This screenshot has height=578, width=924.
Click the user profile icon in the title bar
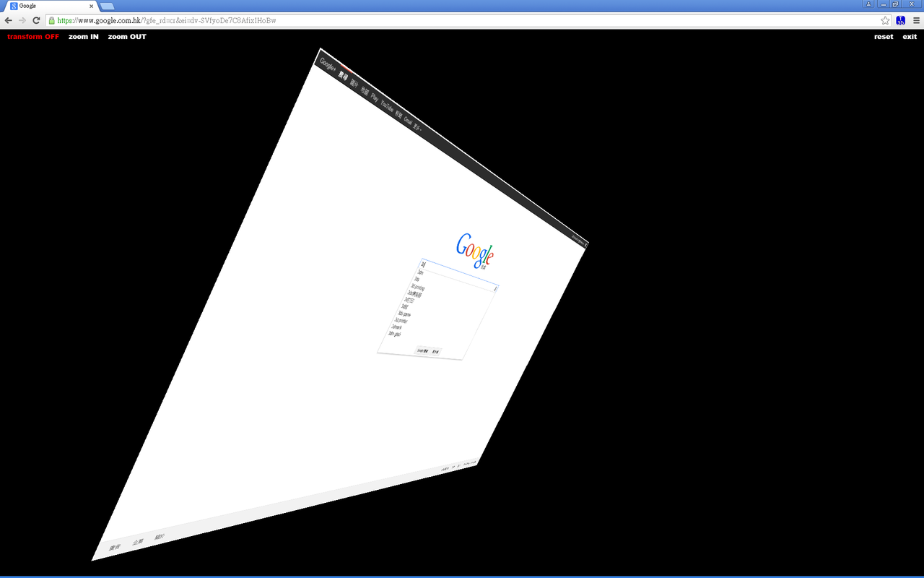coord(868,4)
